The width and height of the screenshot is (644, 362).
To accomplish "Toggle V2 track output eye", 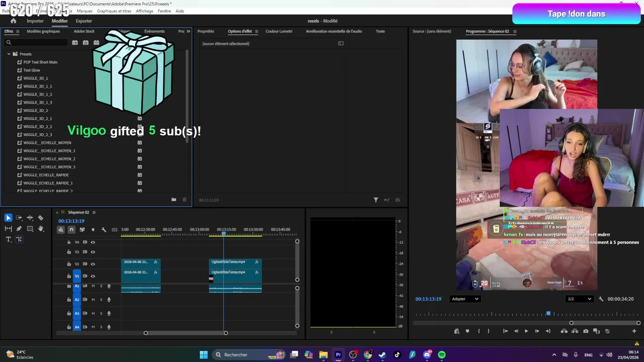I will (93, 264).
